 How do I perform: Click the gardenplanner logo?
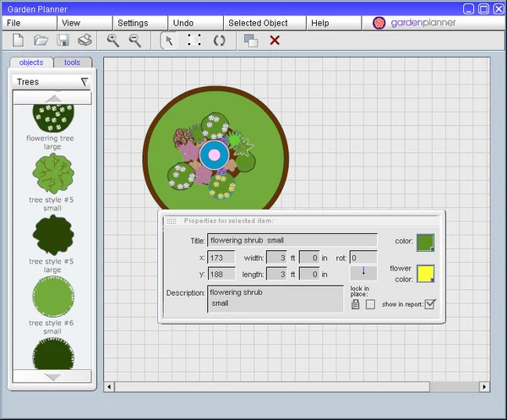pyautogui.click(x=415, y=23)
